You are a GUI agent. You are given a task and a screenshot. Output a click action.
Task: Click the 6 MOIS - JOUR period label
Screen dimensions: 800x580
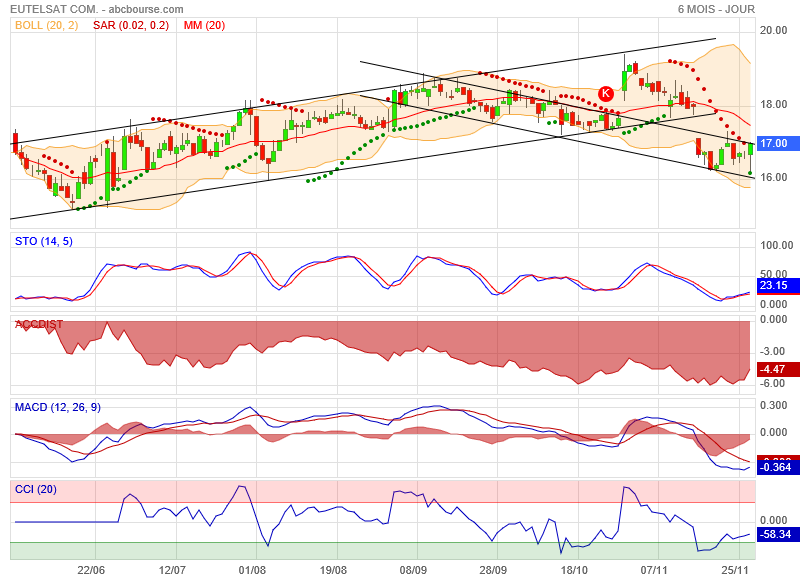pos(716,9)
